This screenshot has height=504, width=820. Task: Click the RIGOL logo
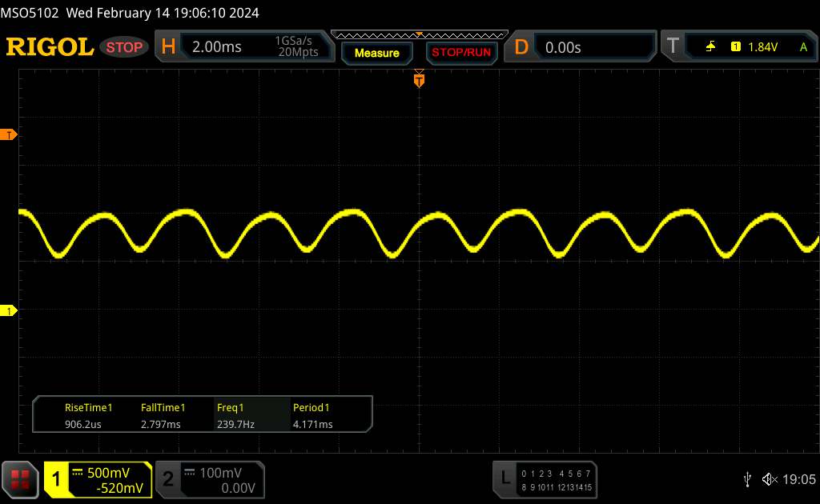(x=50, y=47)
